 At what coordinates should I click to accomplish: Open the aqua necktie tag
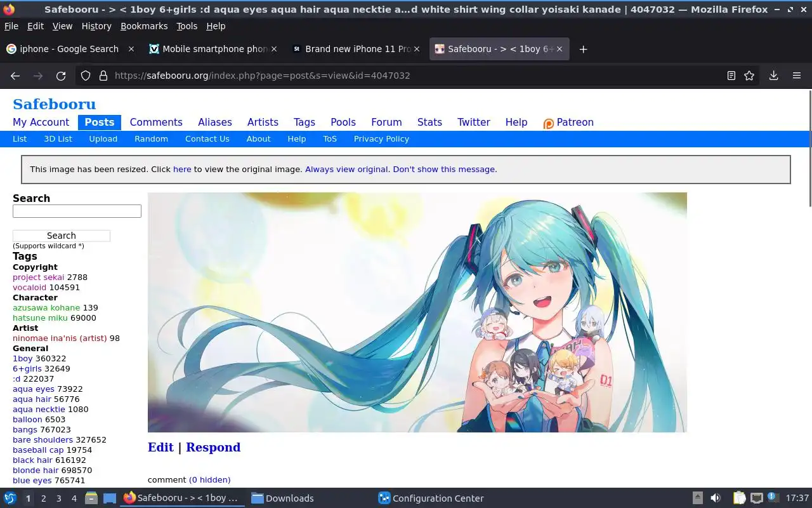[39, 410]
